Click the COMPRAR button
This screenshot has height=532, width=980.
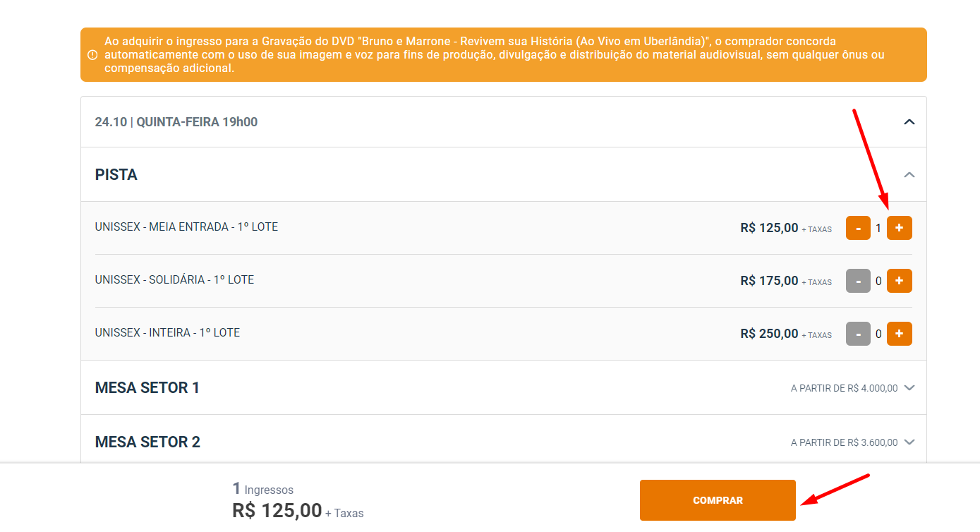718,500
